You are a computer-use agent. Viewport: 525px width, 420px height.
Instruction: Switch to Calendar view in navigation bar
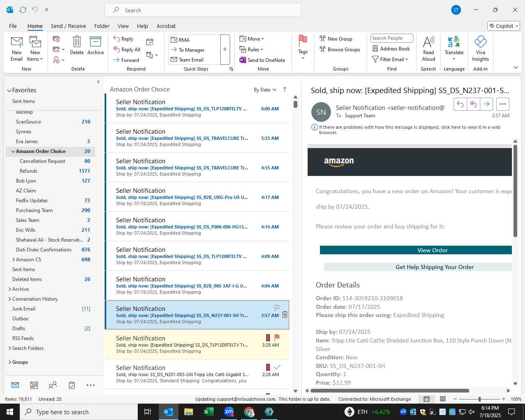(x=34, y=385)
